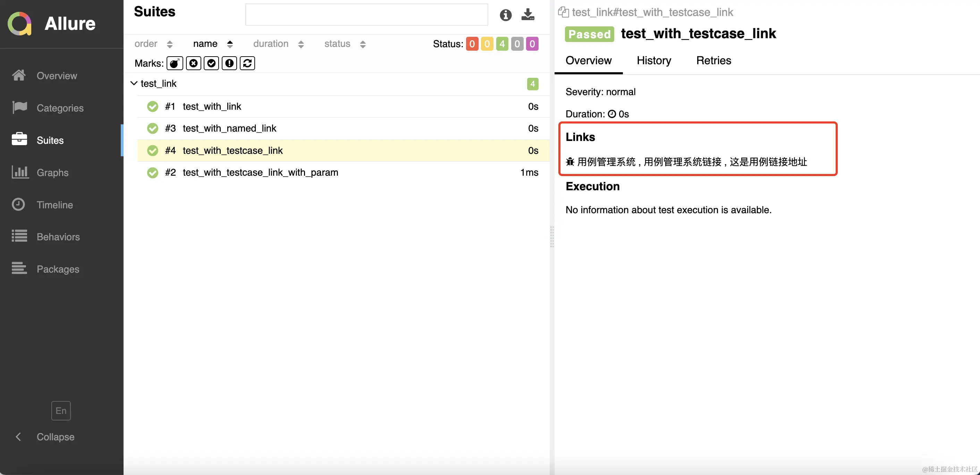Open Packages via lines icon

(x=19, y=269)
